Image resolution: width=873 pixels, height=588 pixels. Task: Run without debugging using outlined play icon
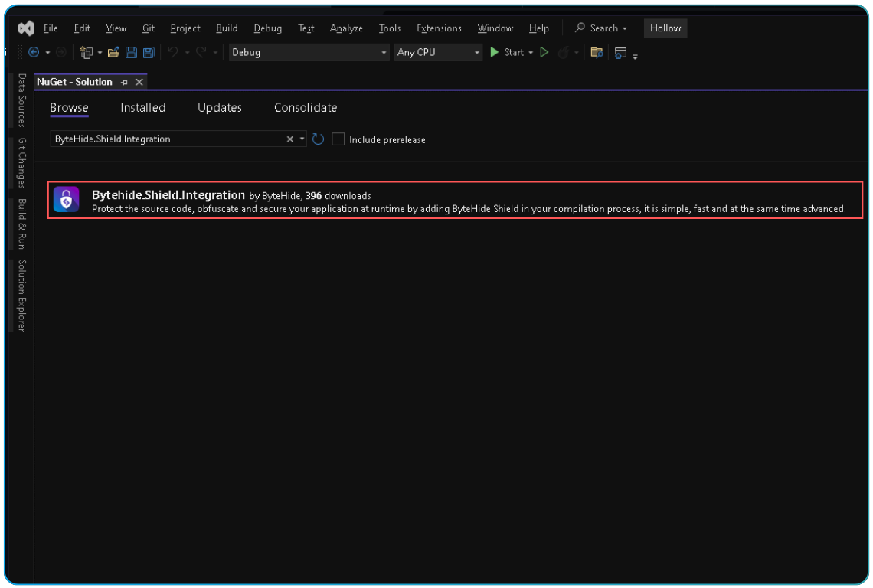coord(544,52)
